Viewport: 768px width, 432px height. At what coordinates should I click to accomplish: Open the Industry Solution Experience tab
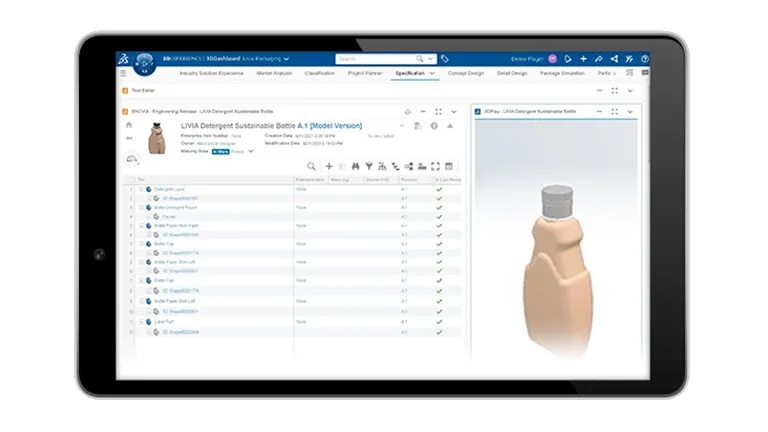click(212, 73)
